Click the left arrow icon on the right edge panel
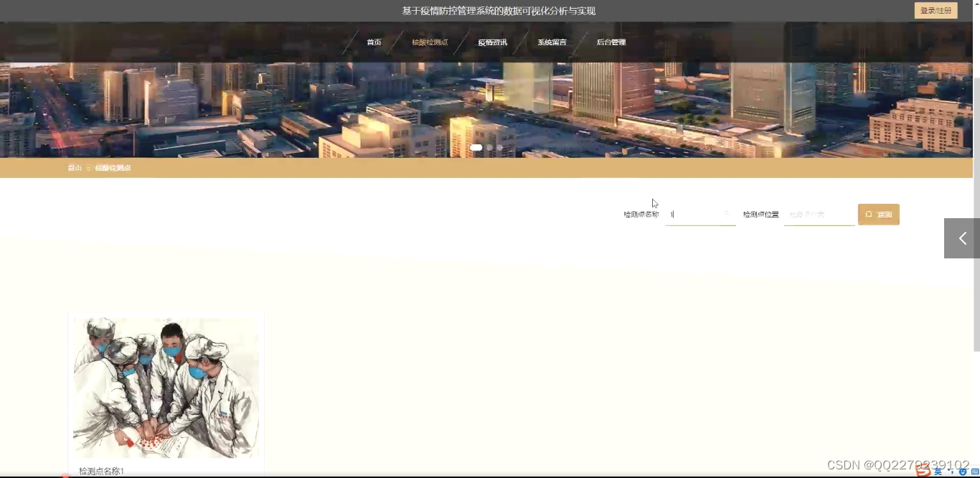980x478 pixels. (961, 238)
